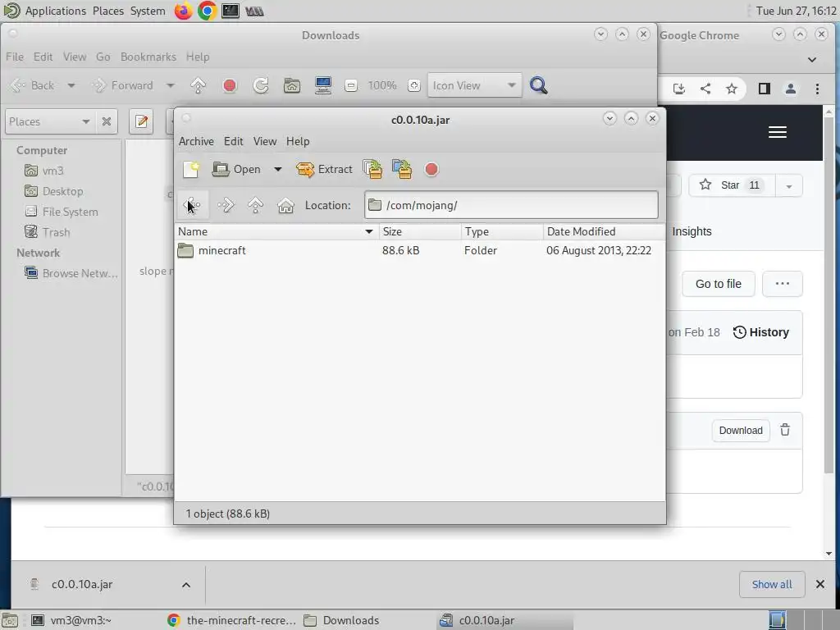Expand c0.0.10a.jar download item chevron
The width and height of the screenshot is (840, 630).
186,584
